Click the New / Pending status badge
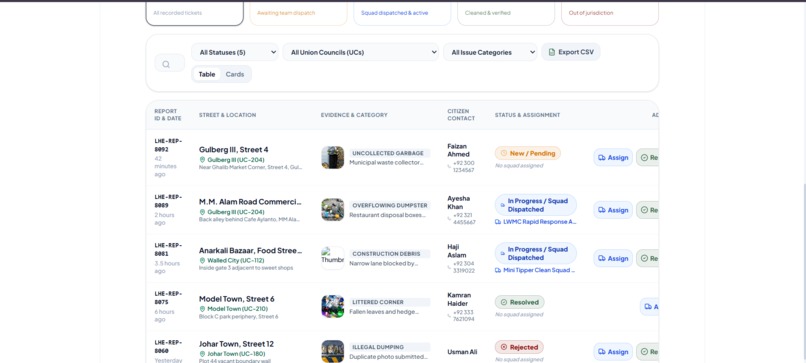806x363 pixels. (x=528, y=153)
